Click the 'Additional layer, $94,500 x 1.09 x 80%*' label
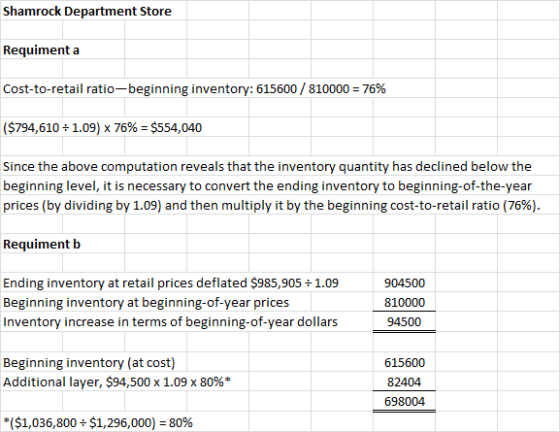Image resolution: width=560 pixels, height=432 pixels. (x=117, y=382)
